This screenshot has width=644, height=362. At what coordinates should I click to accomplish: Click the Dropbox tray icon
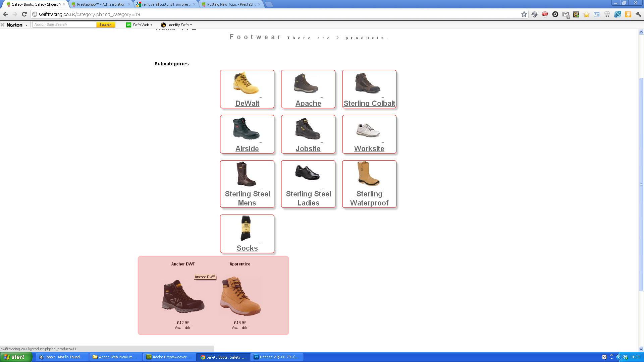point(626,357)
